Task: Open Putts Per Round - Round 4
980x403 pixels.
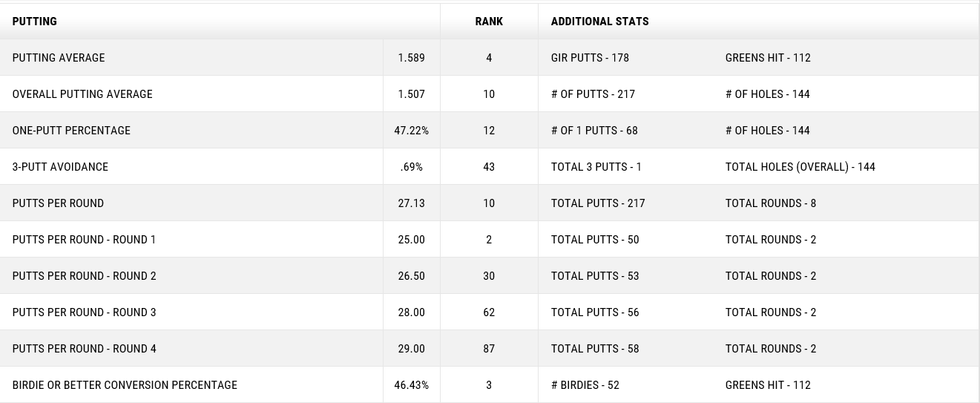Action: click(84, 349)
